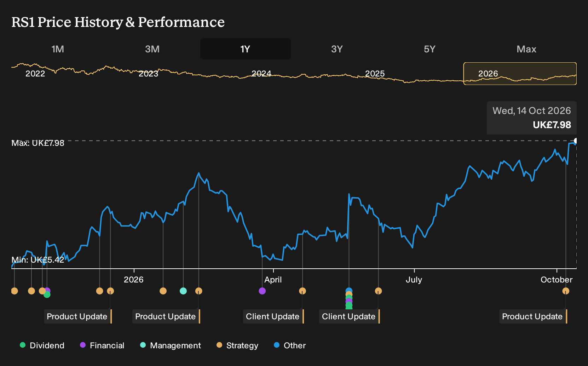
Task: Click the leftmost orange Strategy event marker
Action: [15, 291]
